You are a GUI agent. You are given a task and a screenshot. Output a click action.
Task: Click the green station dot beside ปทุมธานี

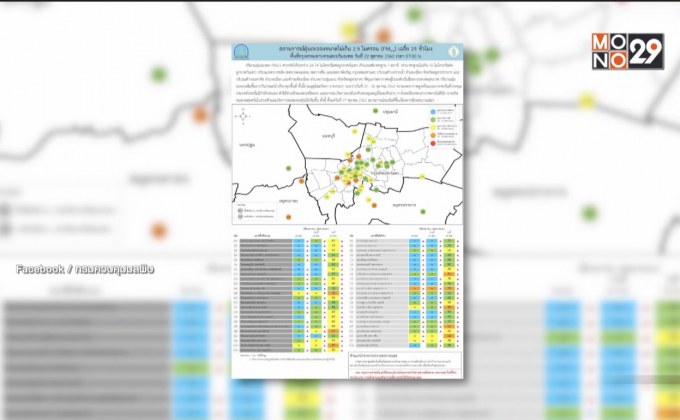coord(375,112)
